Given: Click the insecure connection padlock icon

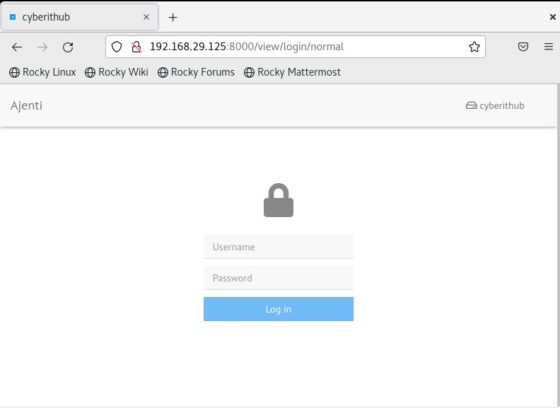Looking at the screenshot, I should coord(136,46).
